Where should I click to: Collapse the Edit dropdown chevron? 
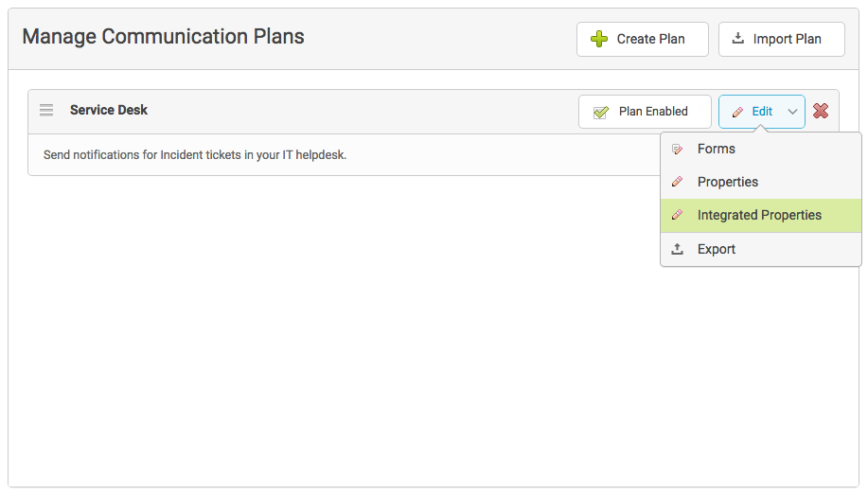pos(792,112)
